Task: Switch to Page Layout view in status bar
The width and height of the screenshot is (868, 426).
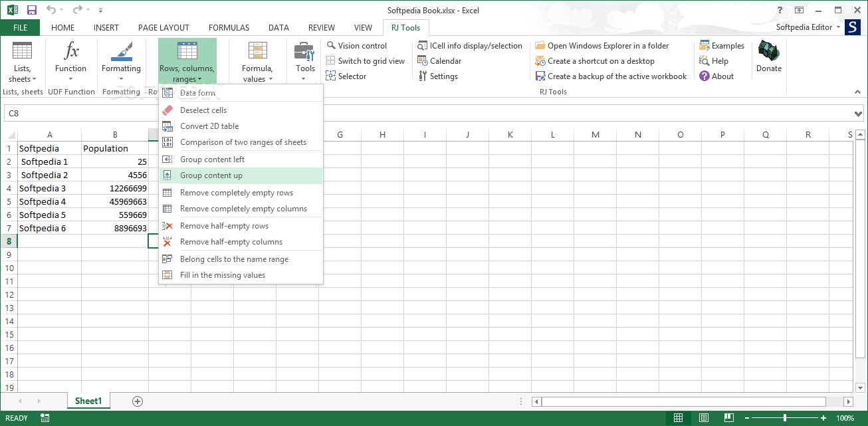Action: pyautogui.click(x=704, y=418)
